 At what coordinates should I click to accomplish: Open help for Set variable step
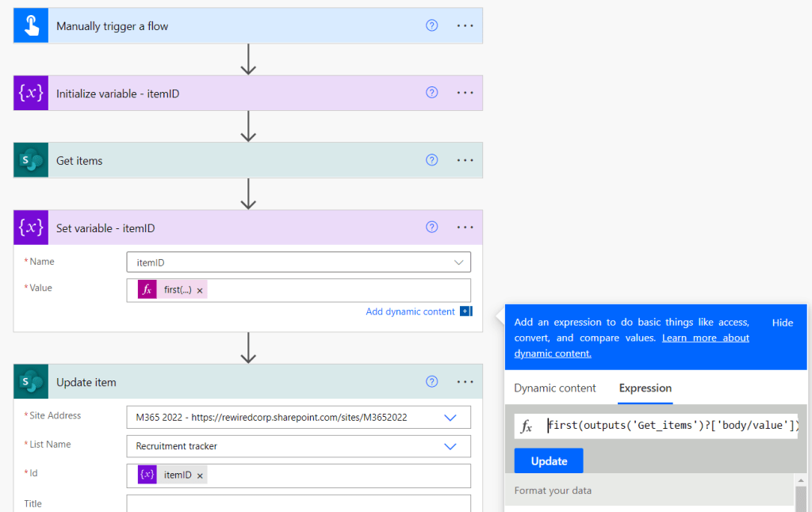coord(432,227)
